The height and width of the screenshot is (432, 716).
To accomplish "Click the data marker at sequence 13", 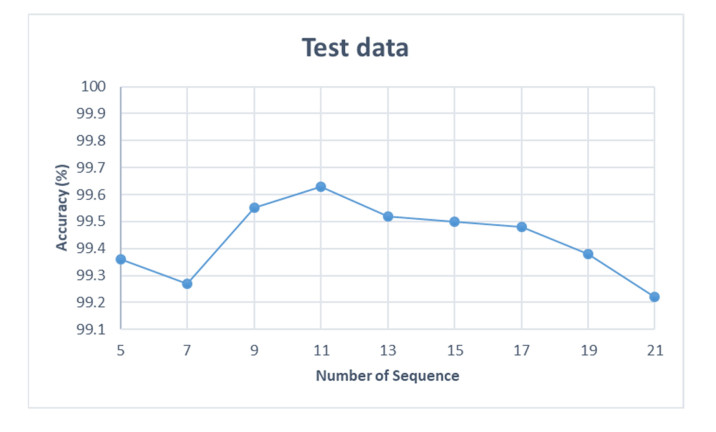I will click(388, 216).
